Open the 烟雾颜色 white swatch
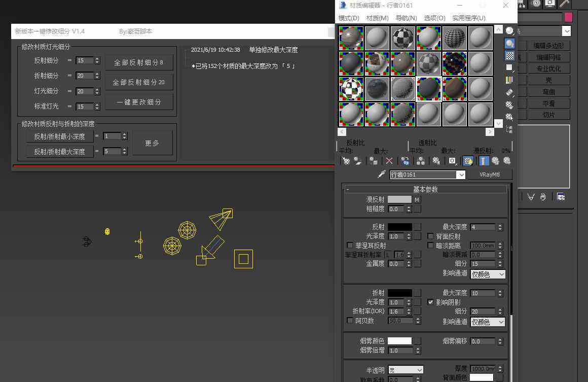588x382 pixels. 399,341
